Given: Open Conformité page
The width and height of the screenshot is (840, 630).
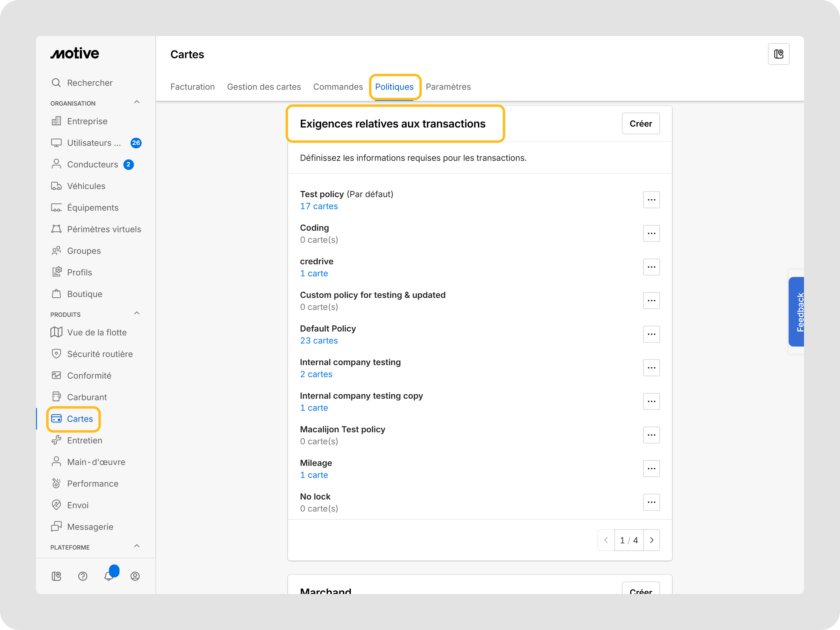Looking at the screenshot, I should click(81, 376).
